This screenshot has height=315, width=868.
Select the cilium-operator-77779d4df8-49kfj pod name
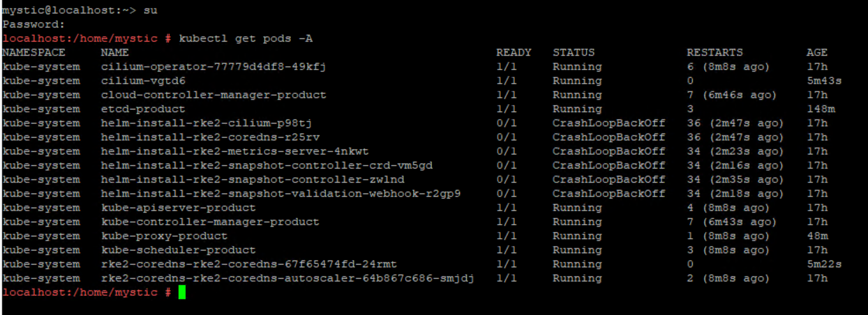point(213,66)
